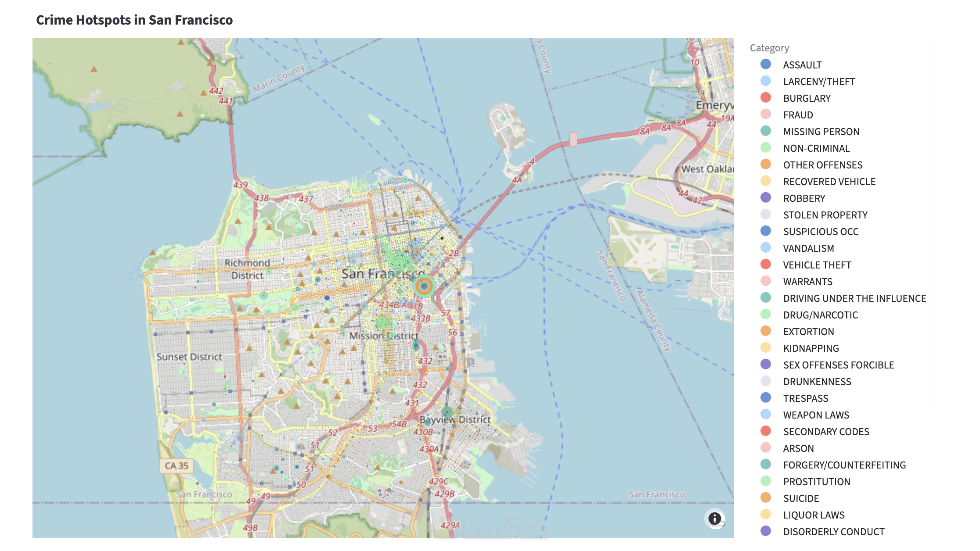Image resolution: width=980 pixels, height=551 pixels.
Task: Select the WEAPON LAWS legend label
Action: point(816,415)
